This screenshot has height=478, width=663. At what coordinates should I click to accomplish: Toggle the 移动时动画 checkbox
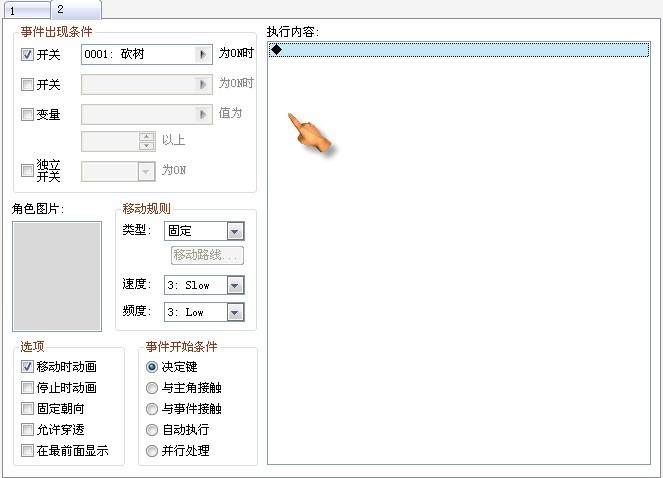(x=27, y=366)
